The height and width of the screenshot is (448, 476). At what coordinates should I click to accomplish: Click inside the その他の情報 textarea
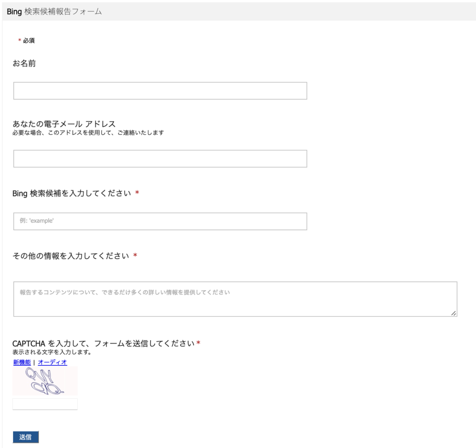click(x=235, y=297)
